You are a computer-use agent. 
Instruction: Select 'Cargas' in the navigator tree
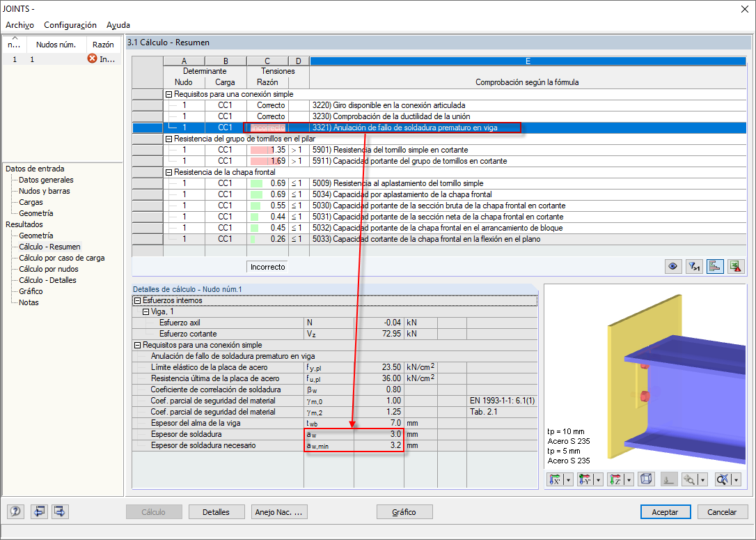point(31,202)
